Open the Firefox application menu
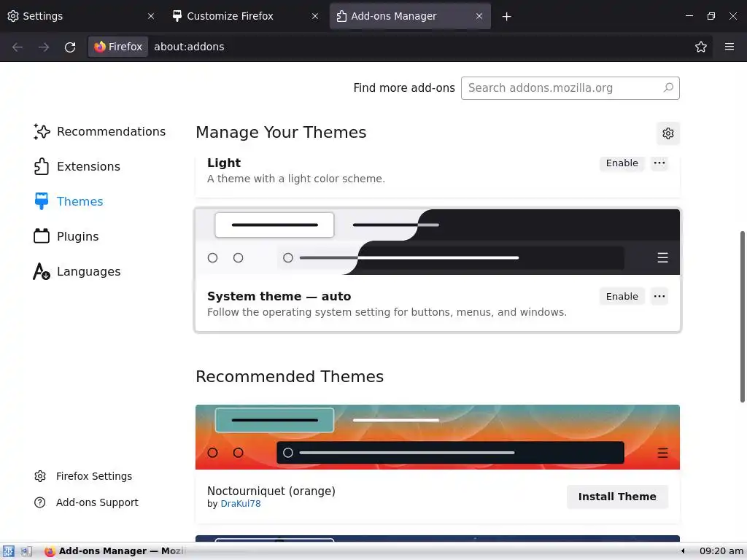Image resolution: width=747 pixels, height=560 pixels. [x=729, y=47]
